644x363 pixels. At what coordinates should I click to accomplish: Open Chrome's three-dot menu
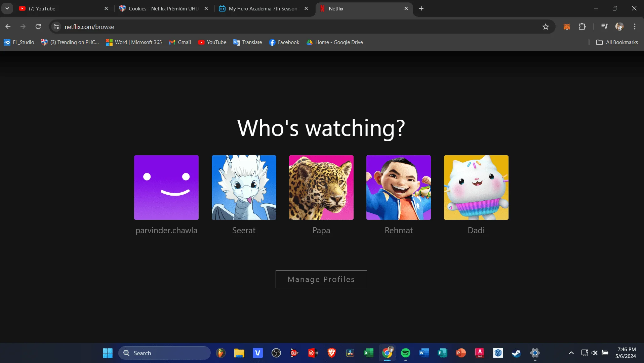coord(635,27)
